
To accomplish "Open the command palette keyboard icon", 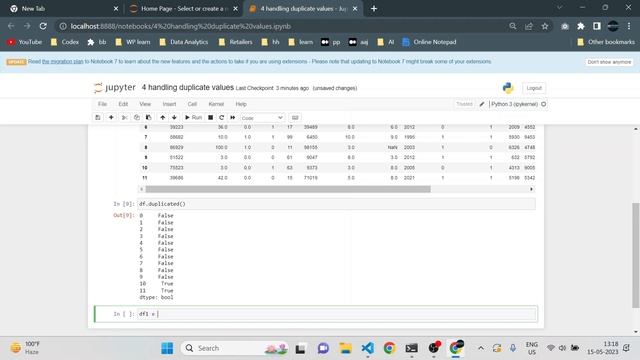I will [x=295, y=118].
